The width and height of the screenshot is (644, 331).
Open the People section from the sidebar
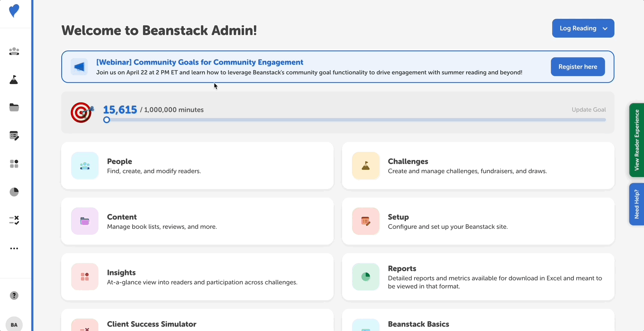pyautogui.click(x=14, y=51)
